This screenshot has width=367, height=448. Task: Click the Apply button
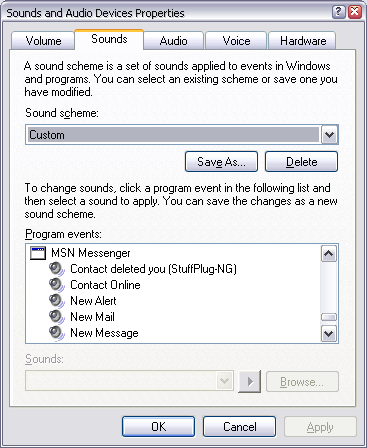click(x=320, y=426)
